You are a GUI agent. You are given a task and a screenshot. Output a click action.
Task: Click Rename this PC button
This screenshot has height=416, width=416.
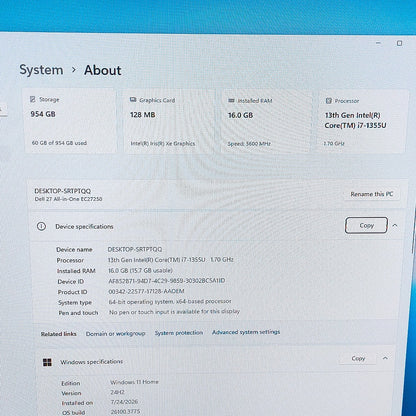[372, 194]
